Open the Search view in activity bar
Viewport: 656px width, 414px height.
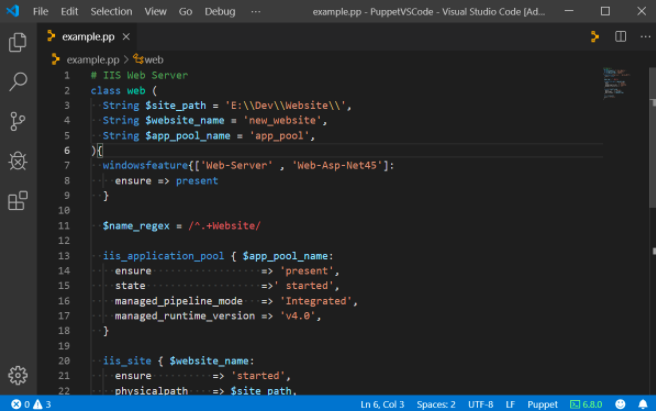point(18,82)
